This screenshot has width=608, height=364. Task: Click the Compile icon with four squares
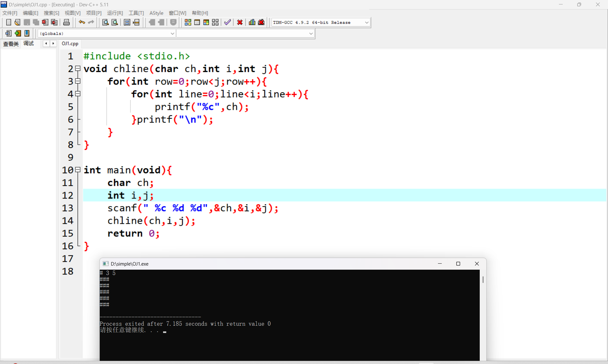pos(188,22)
